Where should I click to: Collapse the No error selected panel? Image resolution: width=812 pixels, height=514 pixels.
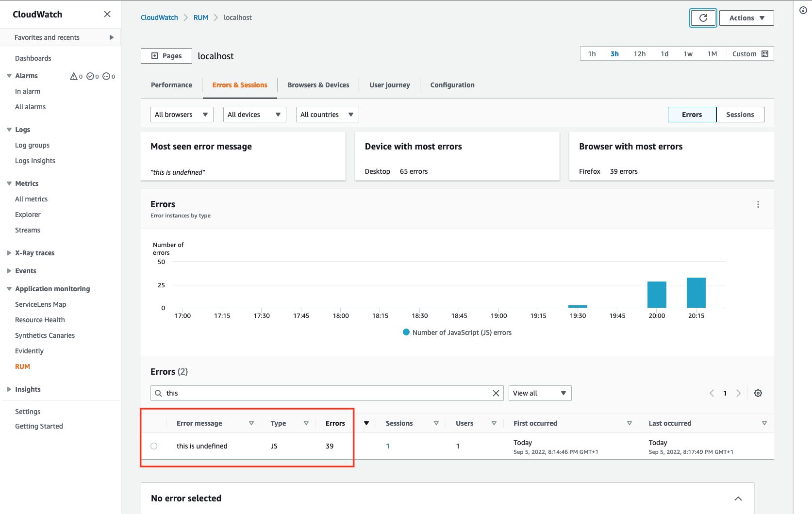pyautogui.click(x=738, y=498)
